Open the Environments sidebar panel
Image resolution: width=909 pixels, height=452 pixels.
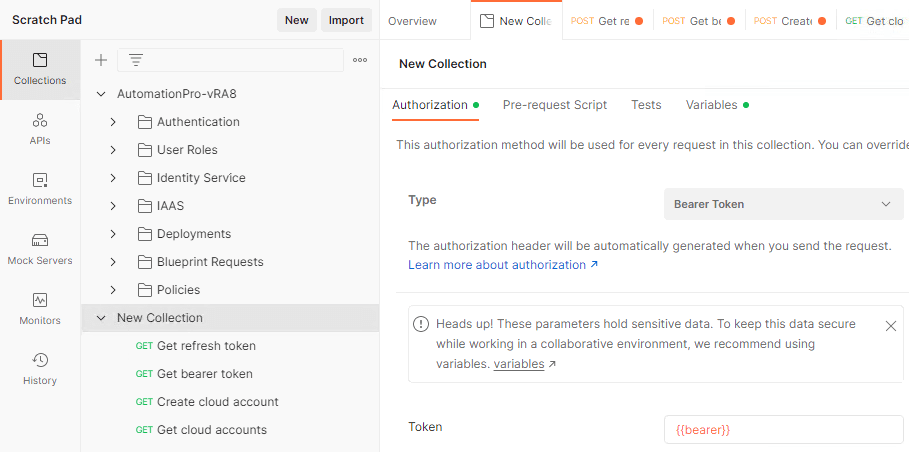40,189
